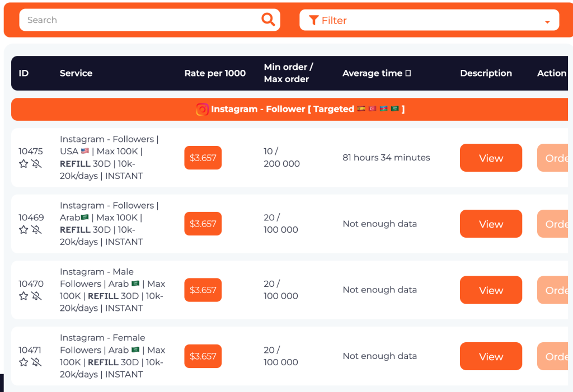Click the $3.657 rate for service 10470
This screenshot has height=392, width=573.
pyautogui.click(x=203, y=290)
